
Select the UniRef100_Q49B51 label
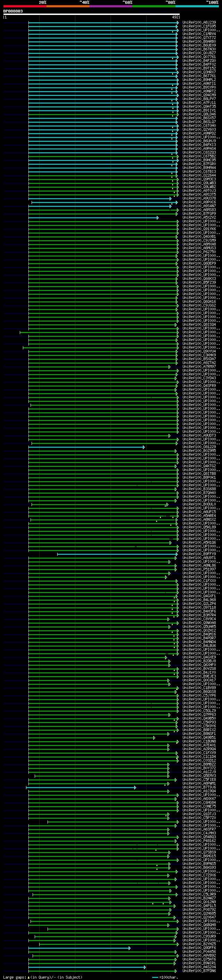199,738
